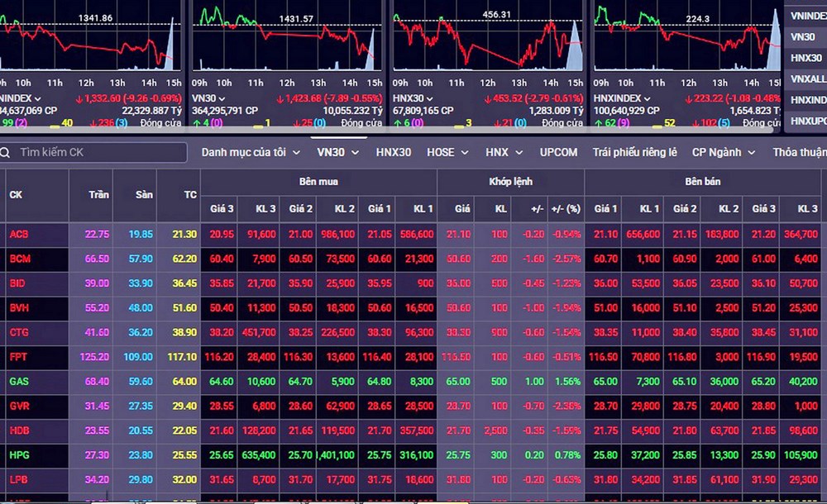Viewport: 827px width, 504px height.
Task: Click HNXINDEX trading volume 100,640,929 CP
Action: (x=627, y=111)
